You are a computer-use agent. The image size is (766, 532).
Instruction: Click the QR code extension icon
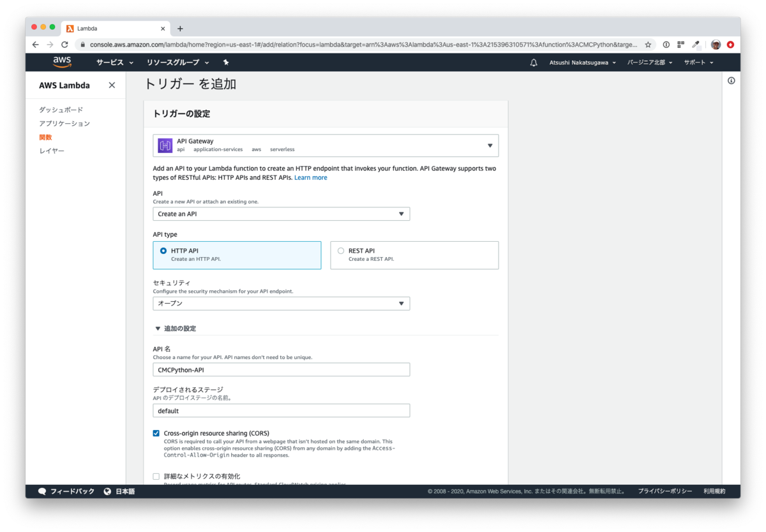[x=681, y=45]
